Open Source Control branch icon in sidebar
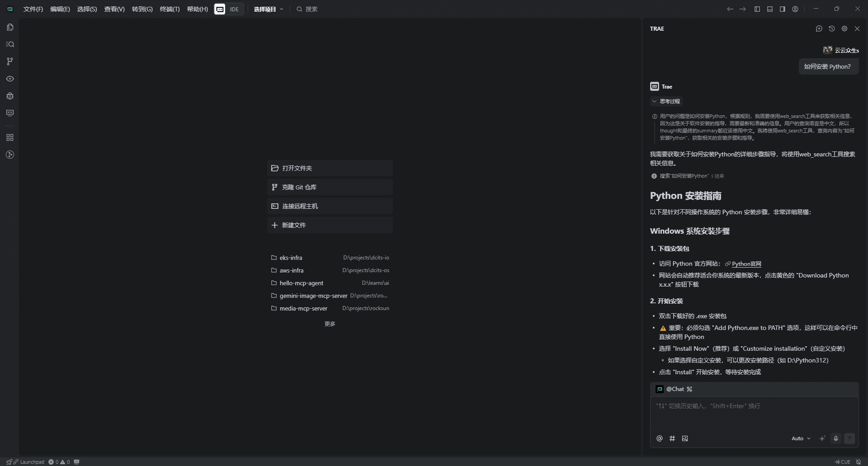The width and height of the screenshot is (868, 466). pyautogui.click(x=10, y=61)
